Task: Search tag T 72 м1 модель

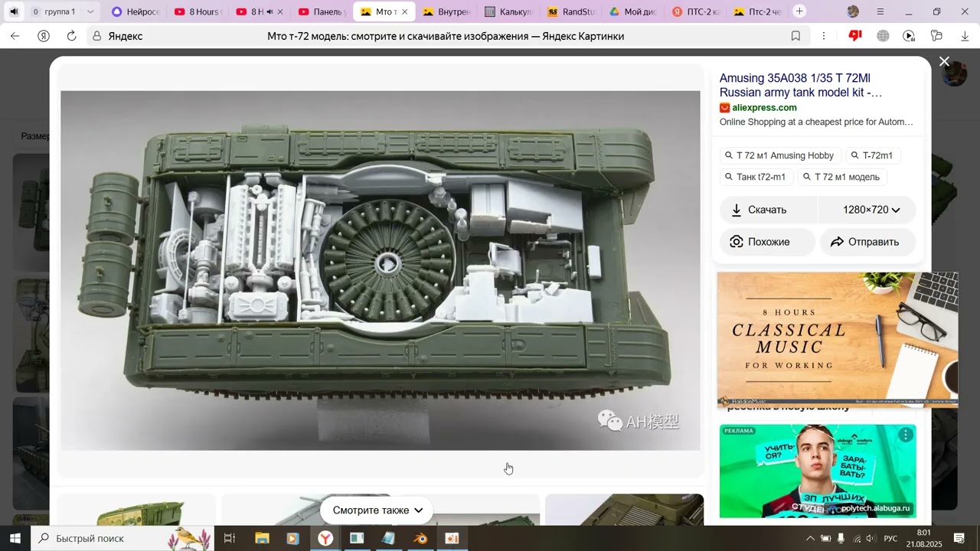Action: point(842,177)
